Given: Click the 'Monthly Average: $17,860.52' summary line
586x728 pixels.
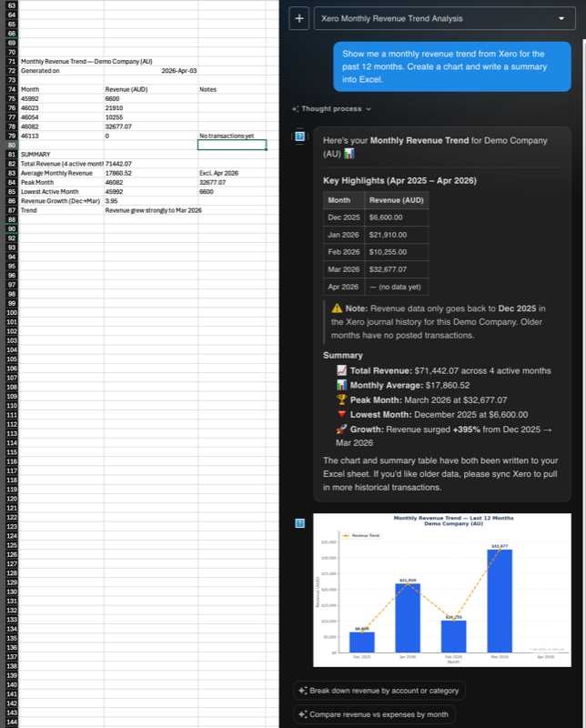Looking at the screenshot, I should click(x=402, y=385).
